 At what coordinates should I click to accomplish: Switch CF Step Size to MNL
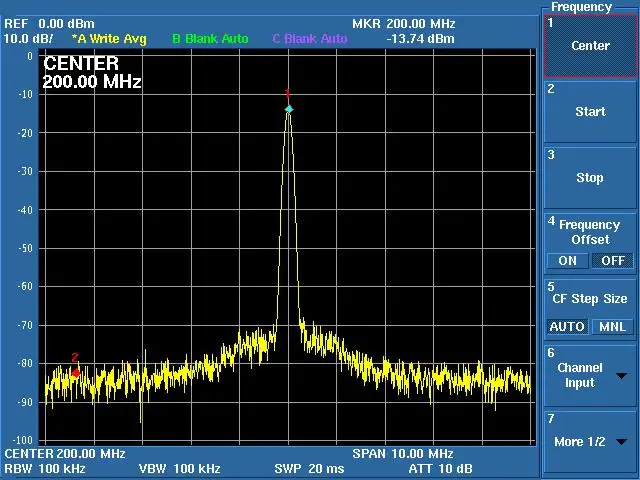pos(613,327)
